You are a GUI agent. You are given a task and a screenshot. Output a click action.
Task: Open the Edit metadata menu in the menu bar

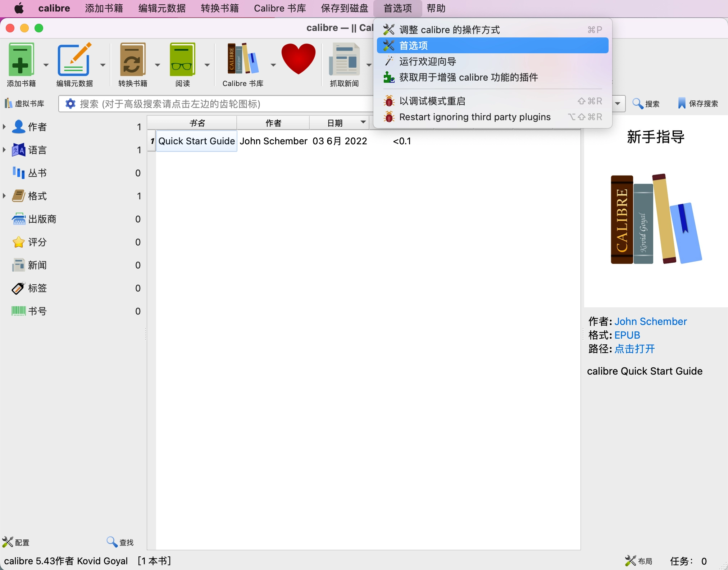pyautogui.click(x=162, y=8)
